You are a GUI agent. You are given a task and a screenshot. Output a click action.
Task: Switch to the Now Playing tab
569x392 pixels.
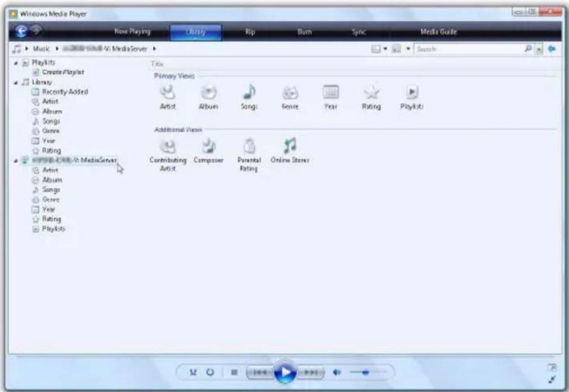[132, 31]
